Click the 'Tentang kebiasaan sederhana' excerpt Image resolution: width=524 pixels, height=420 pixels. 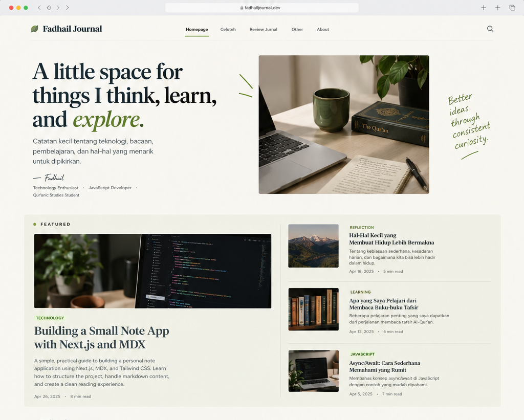(392, 257)
